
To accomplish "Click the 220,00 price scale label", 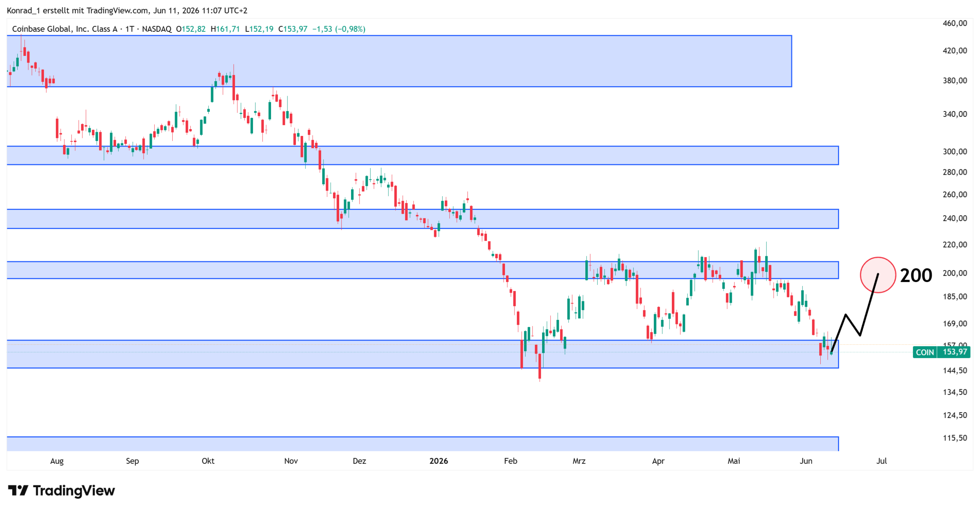I will click(x=955, y=244).
